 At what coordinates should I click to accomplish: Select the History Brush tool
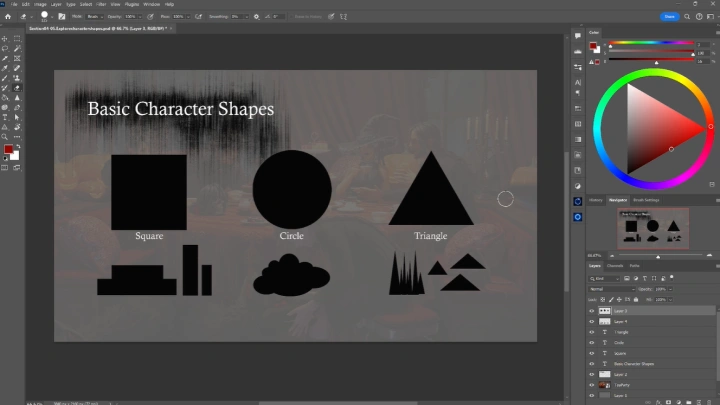[5, 88]
